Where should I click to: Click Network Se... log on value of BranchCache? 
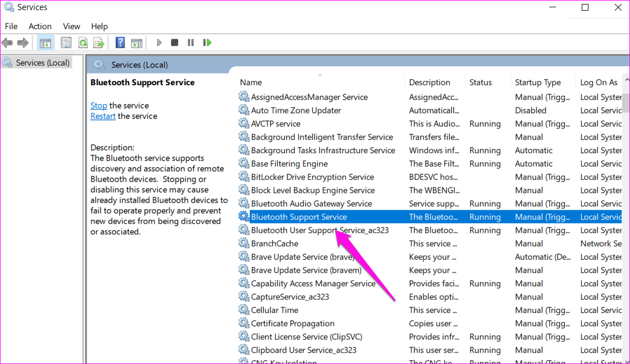click(601, 243)
